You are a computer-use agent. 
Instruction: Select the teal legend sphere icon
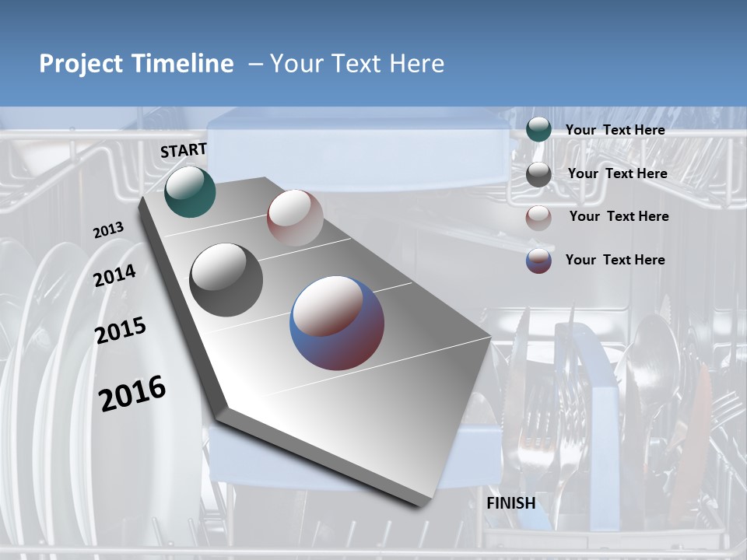point(539,130)
